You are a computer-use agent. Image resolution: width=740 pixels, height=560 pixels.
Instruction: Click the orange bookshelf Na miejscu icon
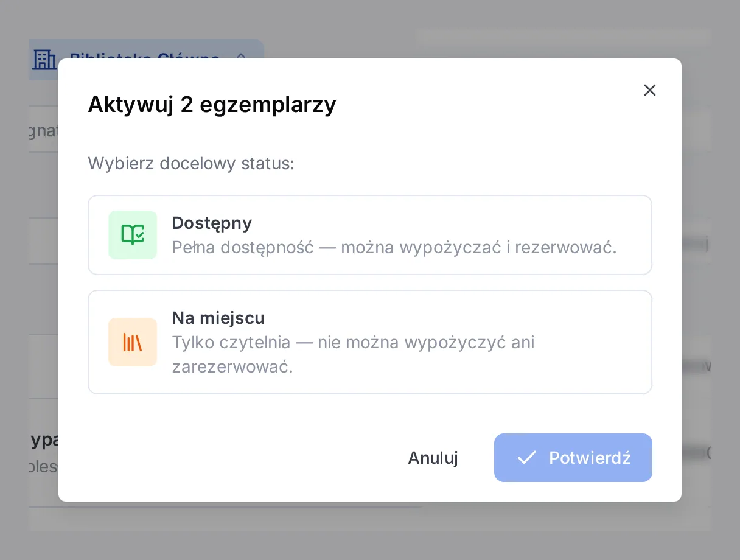tap(133, 342)
